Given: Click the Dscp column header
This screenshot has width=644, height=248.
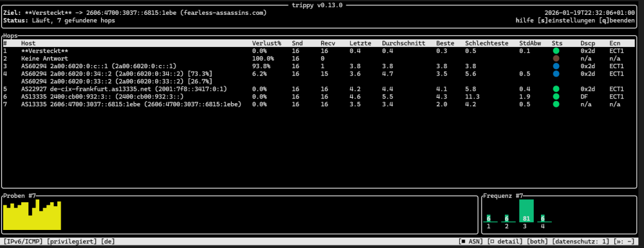Looking at the screenshot, I should 588,43.
